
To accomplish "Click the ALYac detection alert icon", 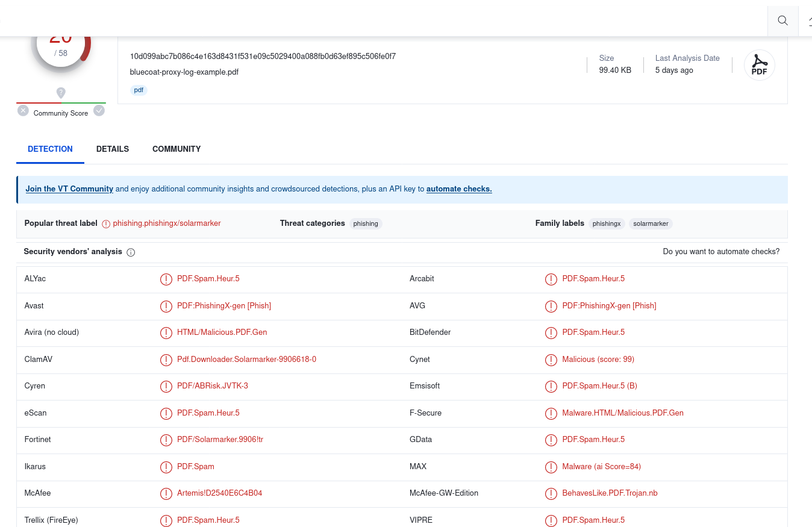I will coord(166,279).
